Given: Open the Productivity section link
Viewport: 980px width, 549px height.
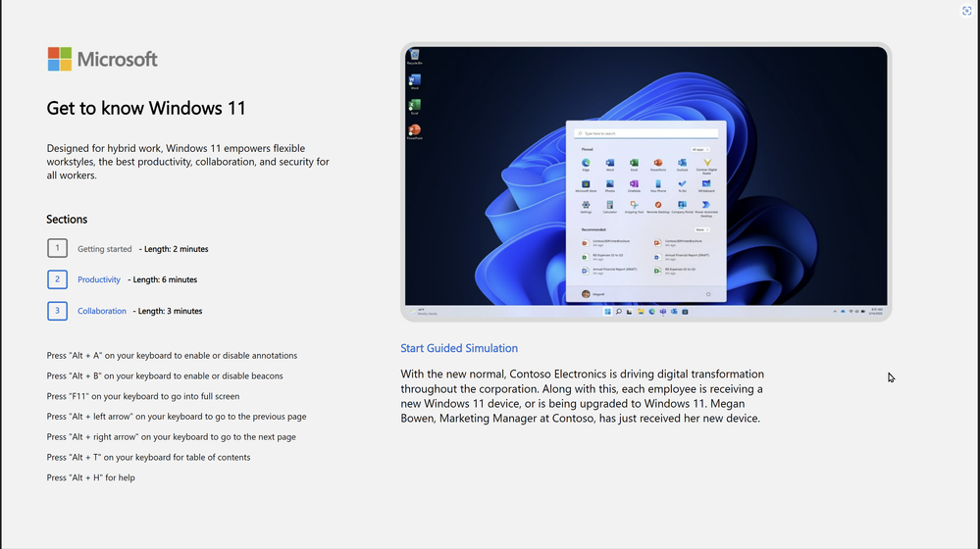Looking at the screenshot, I should click(99, 279).
